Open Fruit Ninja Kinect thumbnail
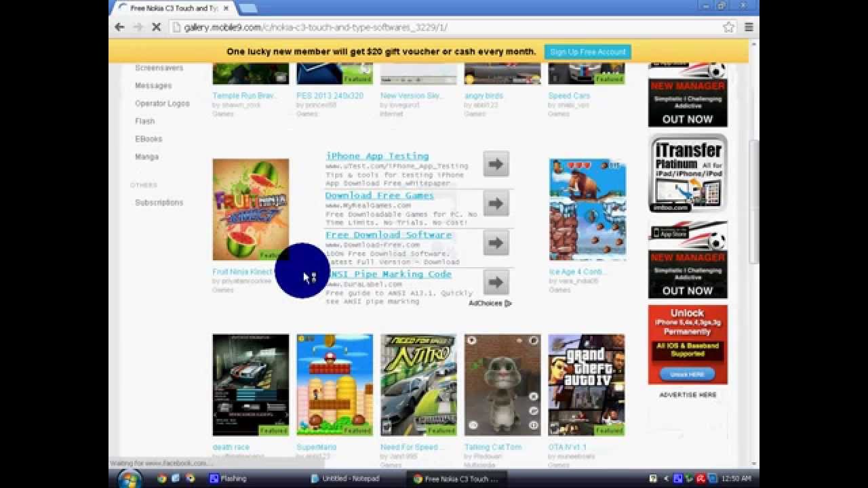The image size is (868, 488). point(251,209)
